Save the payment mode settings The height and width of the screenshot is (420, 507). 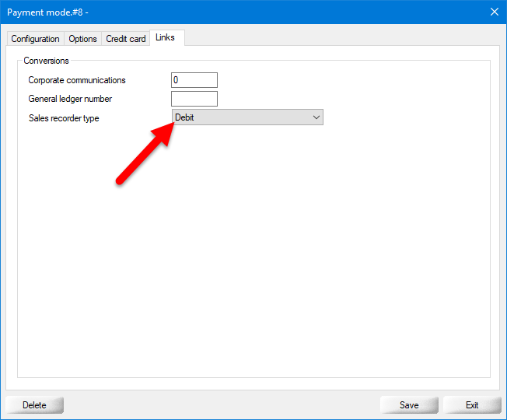point(409,405)
